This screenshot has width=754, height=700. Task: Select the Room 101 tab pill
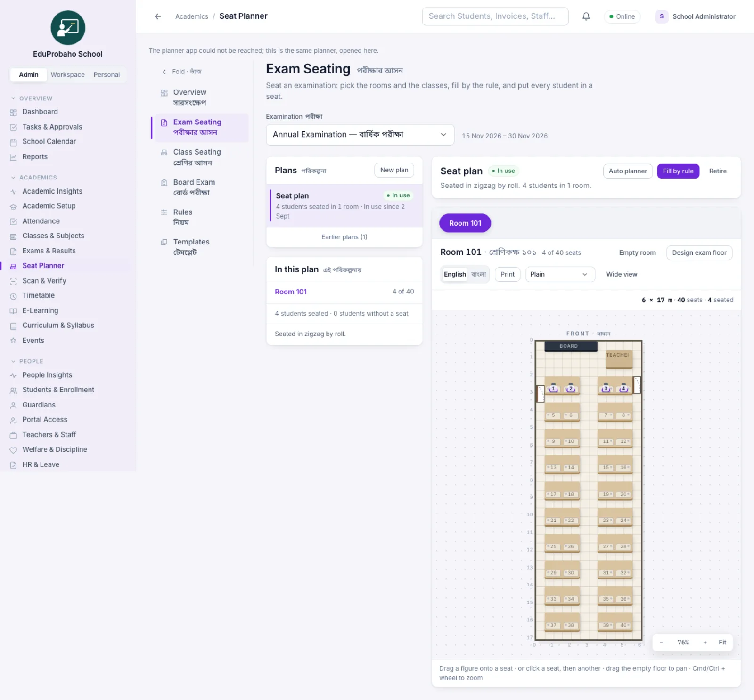[465, 223]
